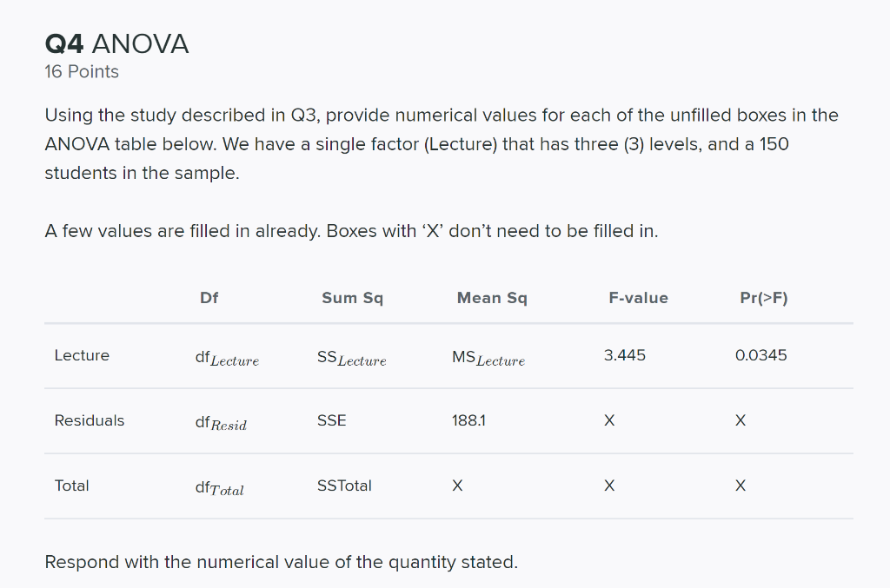890x588 pixels.
Task: Click the df Lecture cell
Action: coord(227,359)
